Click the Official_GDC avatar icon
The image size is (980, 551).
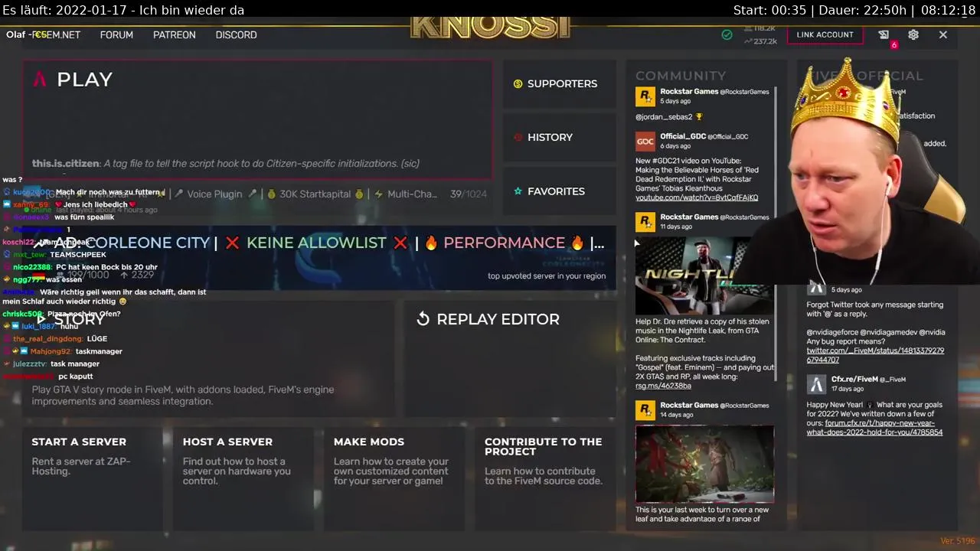(x=645, y=142)
